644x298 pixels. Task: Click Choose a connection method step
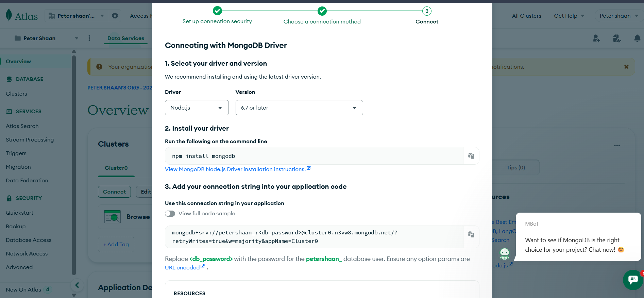[x=322, y=21]
